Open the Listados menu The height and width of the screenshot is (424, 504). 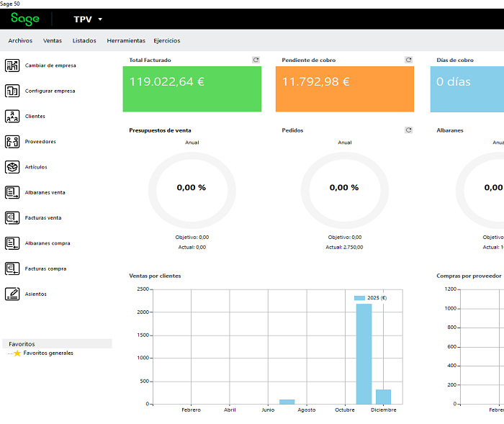84,41
